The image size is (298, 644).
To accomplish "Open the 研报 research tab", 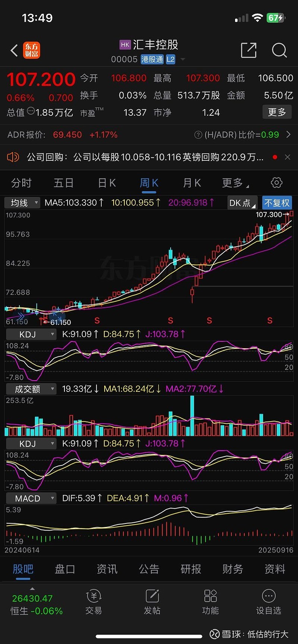I will coord(191,569).
